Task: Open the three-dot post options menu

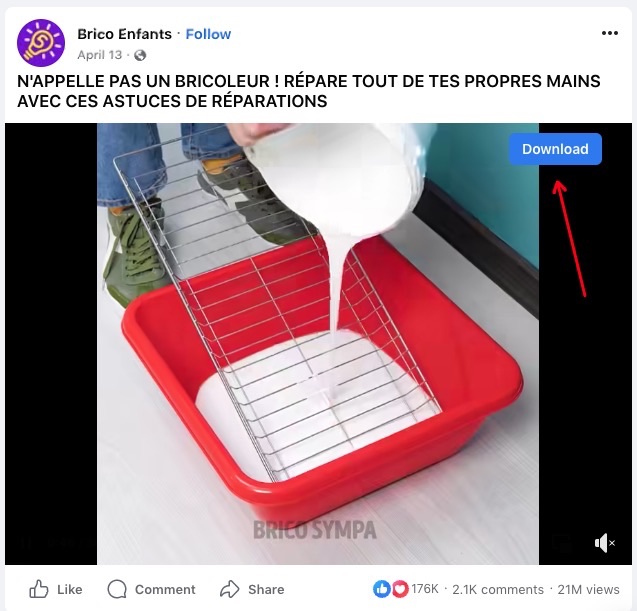Action: click(x=610, y=33)
